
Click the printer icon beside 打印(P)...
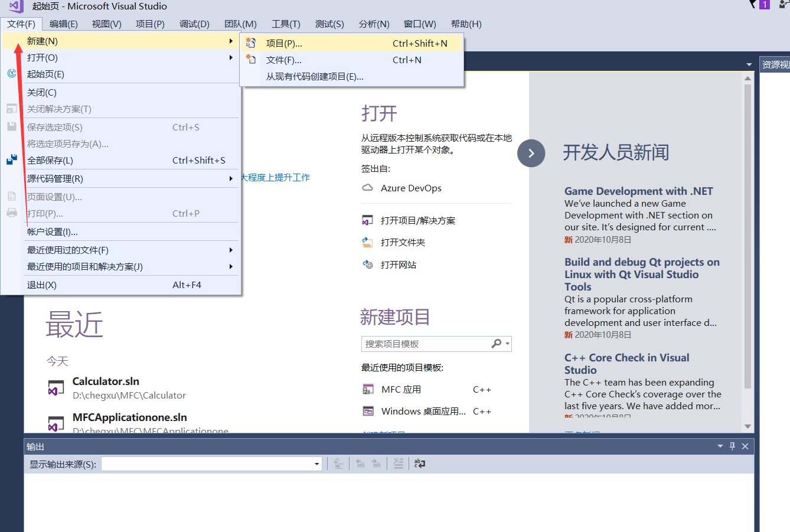12,213
